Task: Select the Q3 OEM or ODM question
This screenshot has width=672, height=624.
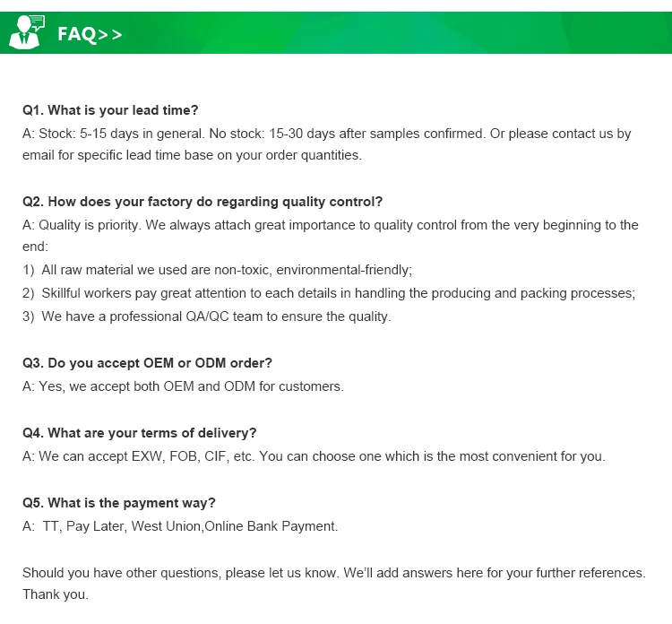Action: [x=147, y=363]
